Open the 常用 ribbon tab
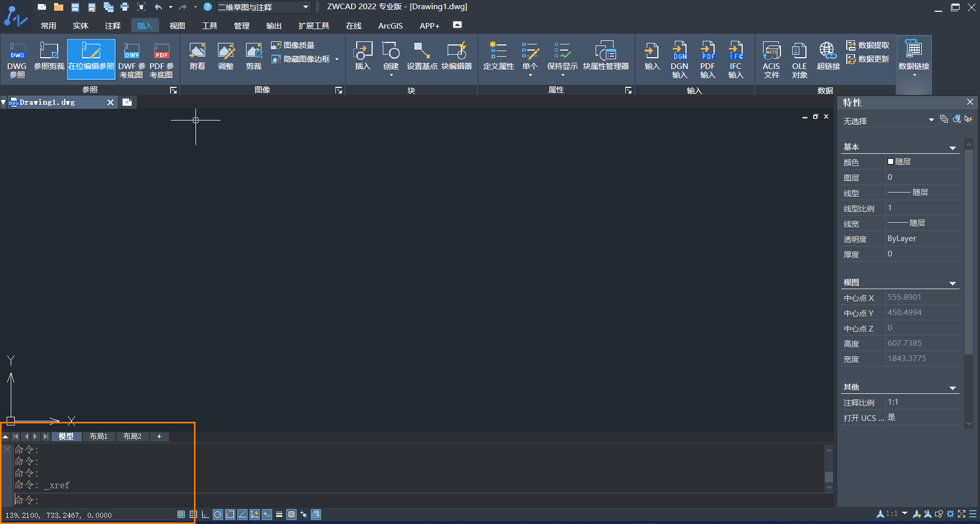Image resolution: width=980 pixels, height=524 pixels. [x=48, y=26]
